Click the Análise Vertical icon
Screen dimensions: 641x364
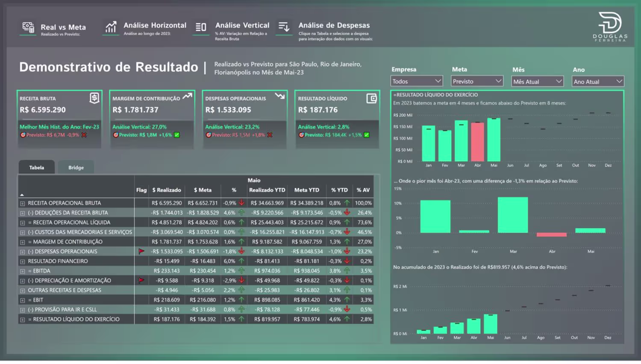click(201, 27)
